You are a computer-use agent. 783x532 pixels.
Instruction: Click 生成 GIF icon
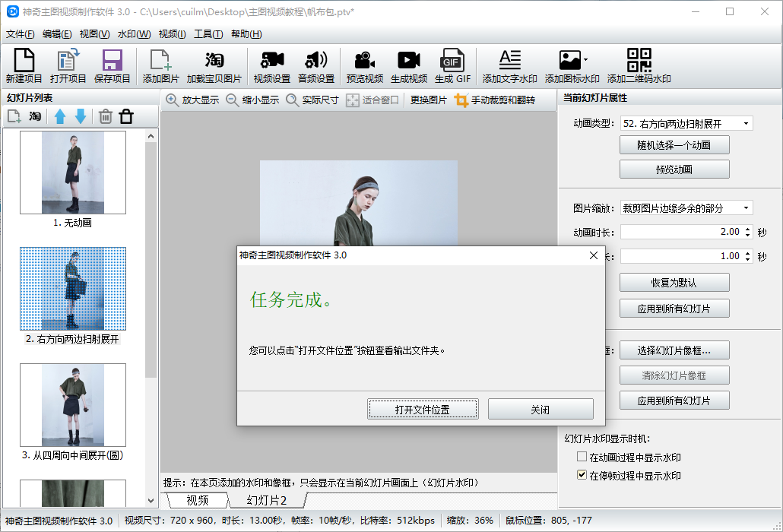coord(452,65)
